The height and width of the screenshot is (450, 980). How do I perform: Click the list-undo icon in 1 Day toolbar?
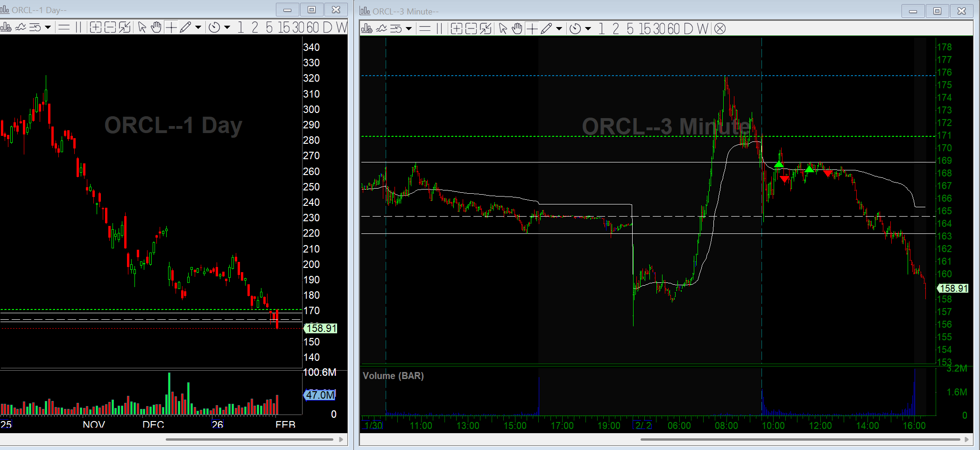[35, 28]
